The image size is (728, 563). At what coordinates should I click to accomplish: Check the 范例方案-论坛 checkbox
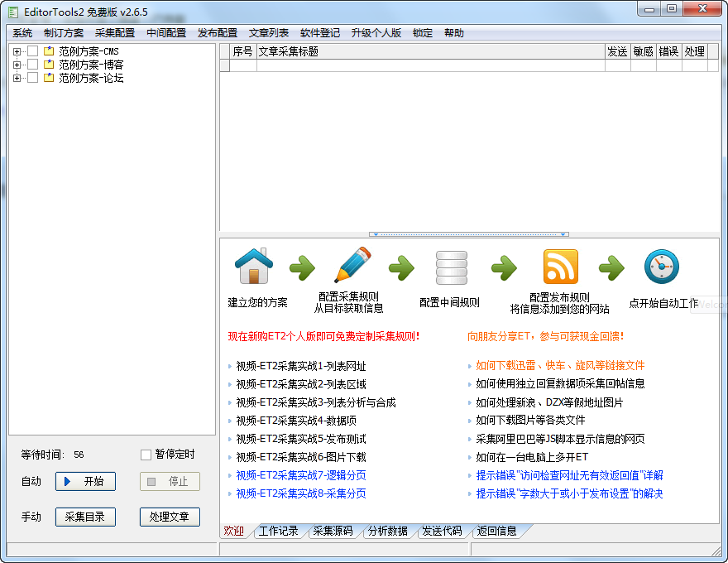pos(32,78)
